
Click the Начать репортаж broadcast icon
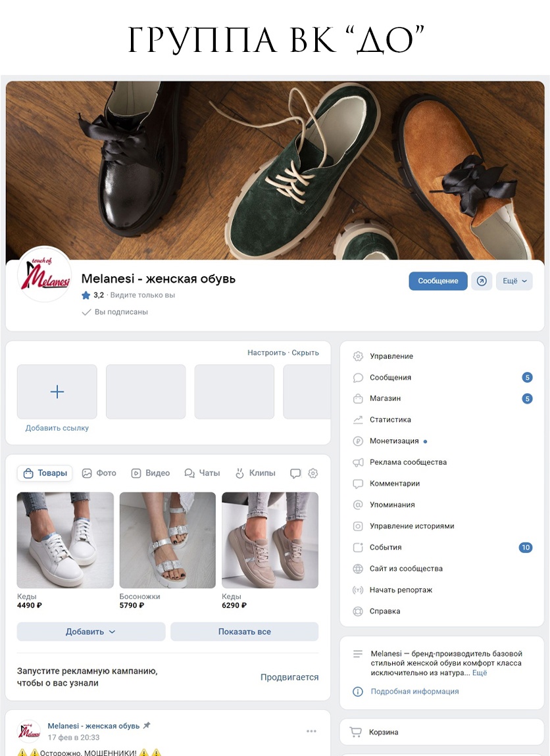tap(358, 590)
